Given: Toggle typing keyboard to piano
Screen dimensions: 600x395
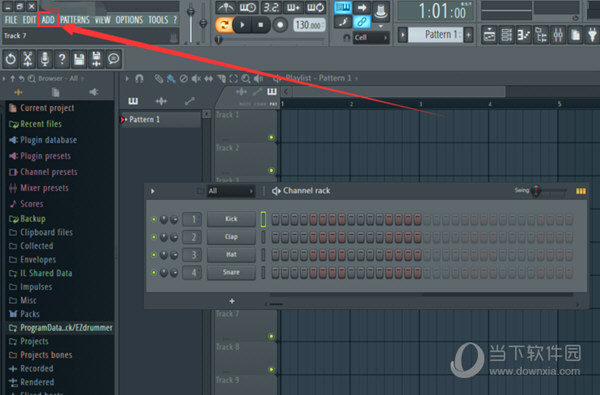Looking at the screenshot, I should click(342, 7).
